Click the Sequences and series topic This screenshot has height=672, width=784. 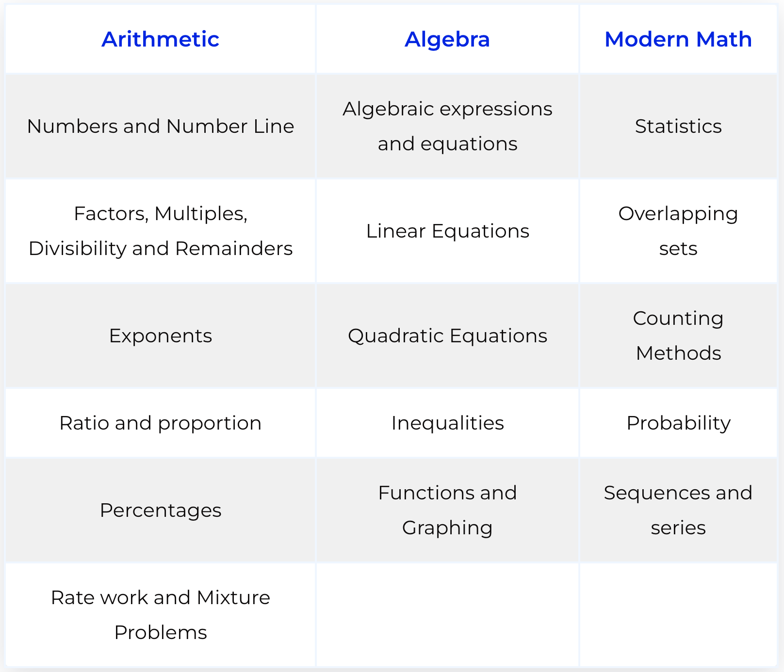pos(678,510)
